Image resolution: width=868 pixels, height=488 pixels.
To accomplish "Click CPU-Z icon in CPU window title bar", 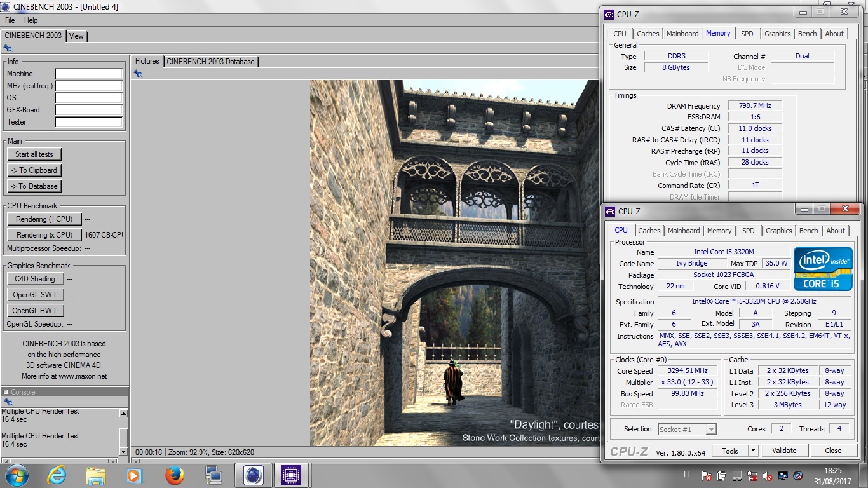I will (609, 211).
